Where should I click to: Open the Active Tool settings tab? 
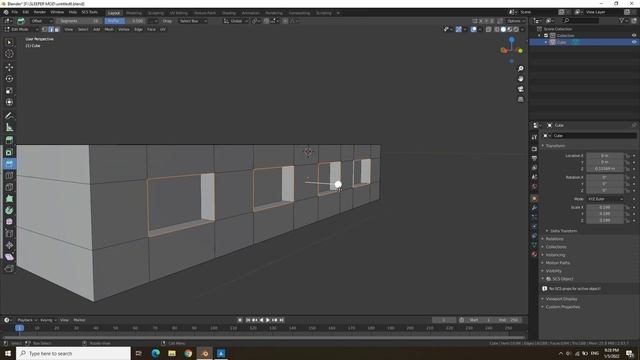pyautogui.click(x=534, y=138)
